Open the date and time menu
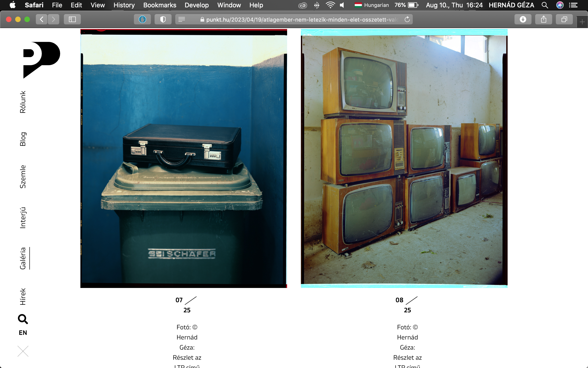Viewport: 588px width, 368px height. click(454, 5)
